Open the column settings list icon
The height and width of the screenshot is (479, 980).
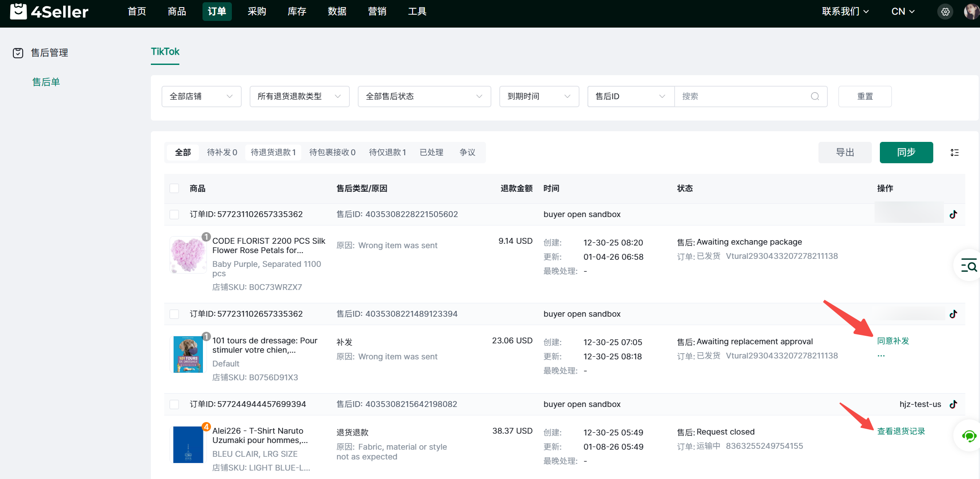coord(954,153)
